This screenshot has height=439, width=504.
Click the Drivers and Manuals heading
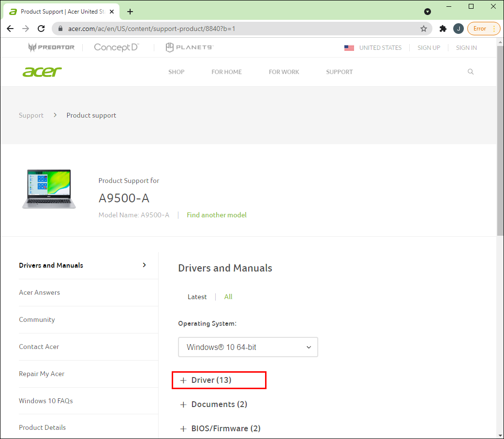click(225, 268)
